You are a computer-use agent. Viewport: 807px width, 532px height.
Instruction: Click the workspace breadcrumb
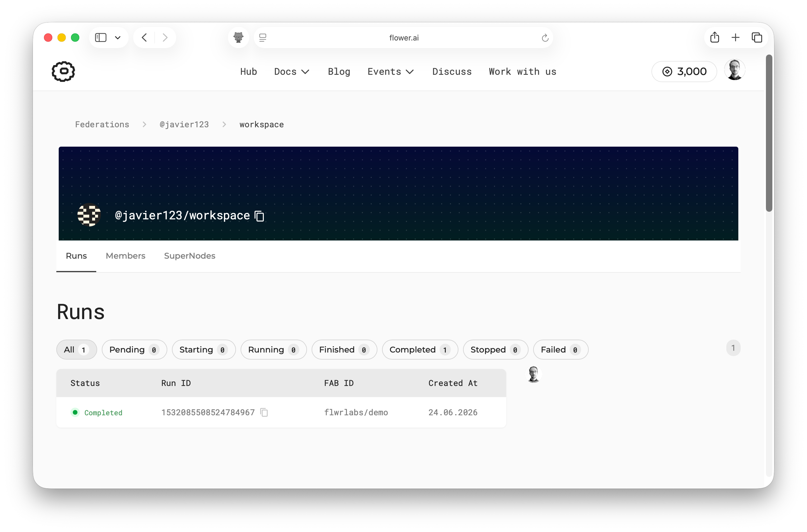point(262,125)
